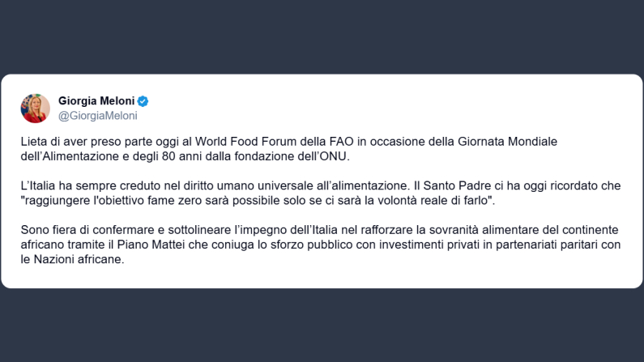Click the dark background above the tweet card
The height and width of the screenshot is (362, 644).
click(x=322, y=36)
